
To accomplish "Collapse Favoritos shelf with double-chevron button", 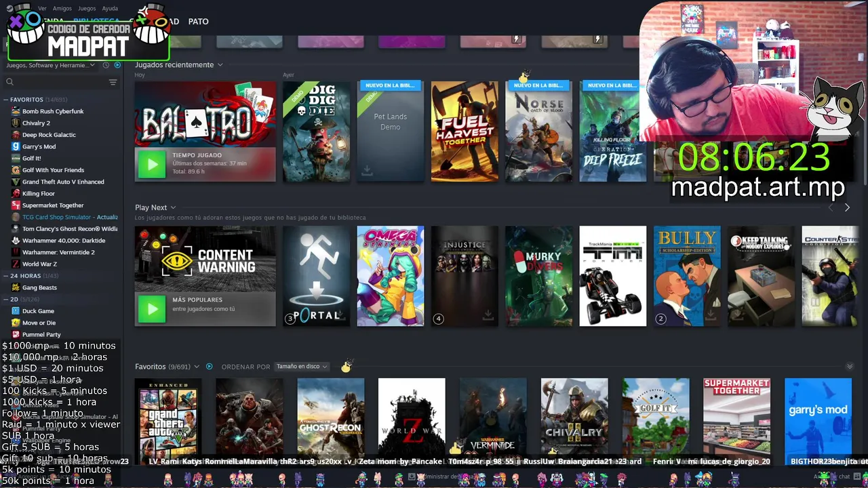I will point(849,367).
